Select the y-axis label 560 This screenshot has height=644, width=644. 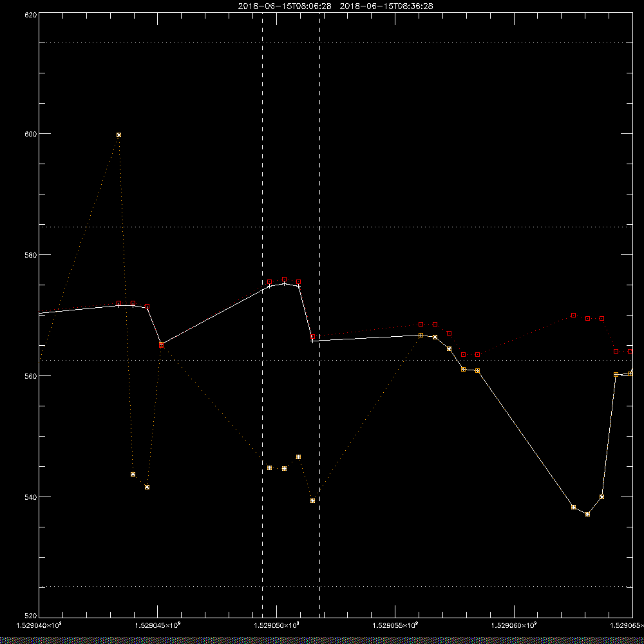point(31,376)
